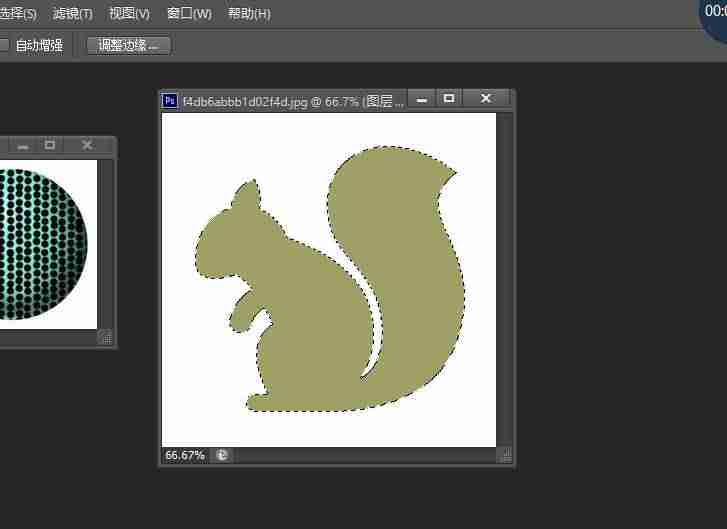This screenshot has height=529, width=727.
Task: Maximize the squirrel document window
Action: (x=449, y=98)
